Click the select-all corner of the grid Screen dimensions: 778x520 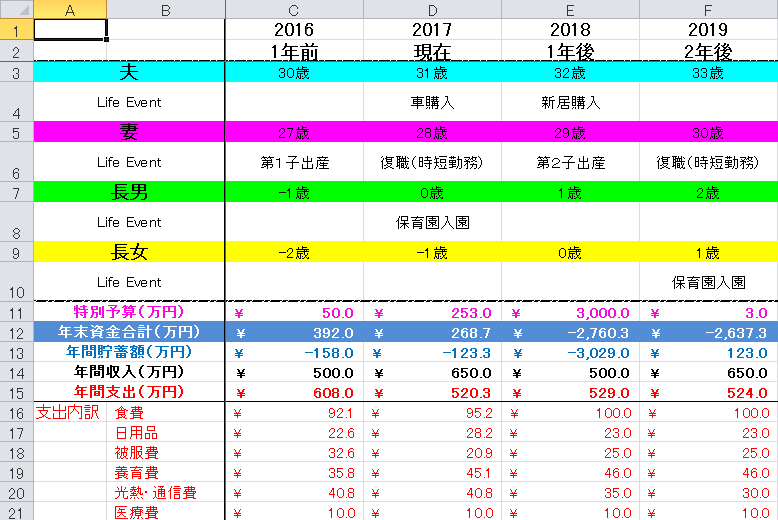coord(16,9)
